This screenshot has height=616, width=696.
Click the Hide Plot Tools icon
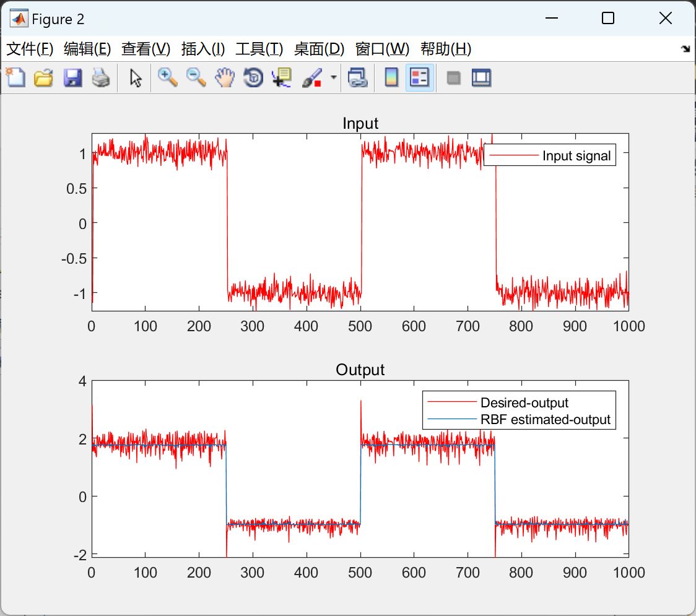pyautogui.click(x=453, y=78)
